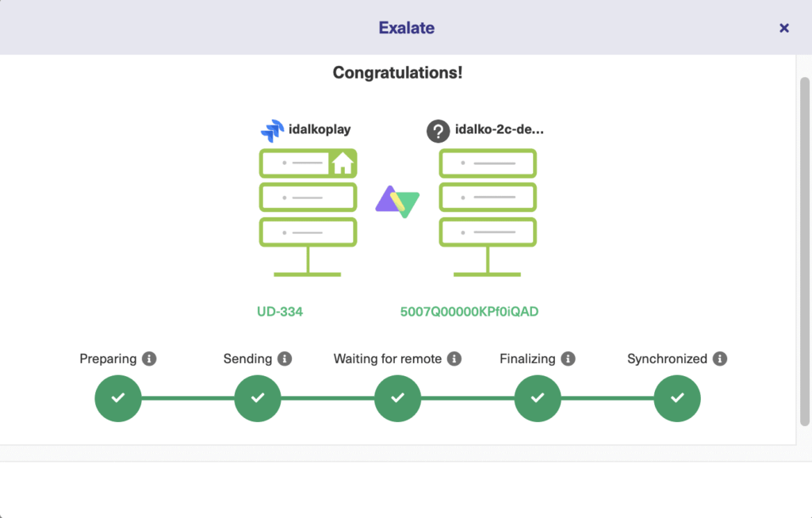
Task: Click the Finalizing checkmark circle
Action: [x=538, y=398]
